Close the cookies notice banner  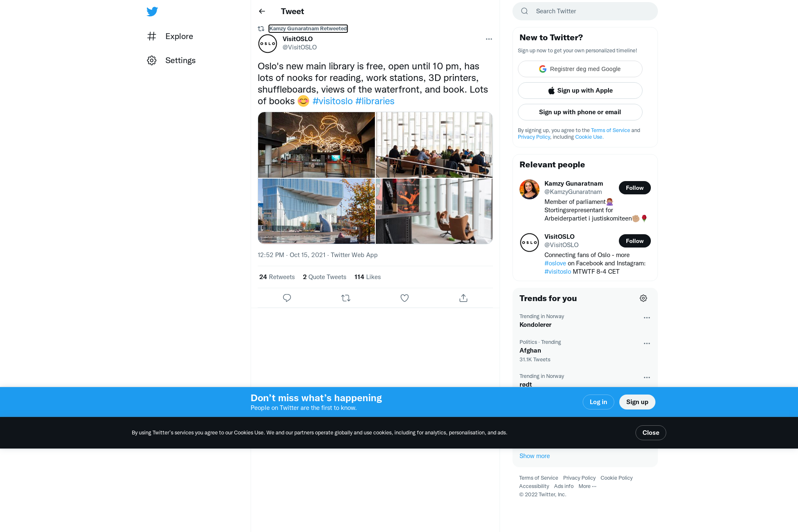pos(650,433)
